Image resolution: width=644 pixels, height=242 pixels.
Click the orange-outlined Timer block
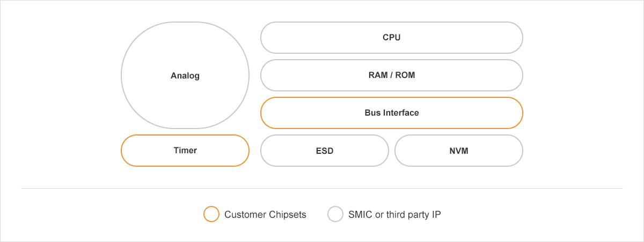click(x=185, y=151)
